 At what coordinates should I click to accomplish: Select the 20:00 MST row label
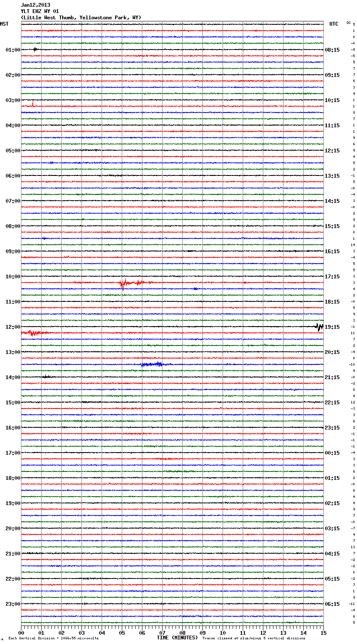(x=13, y=529)
